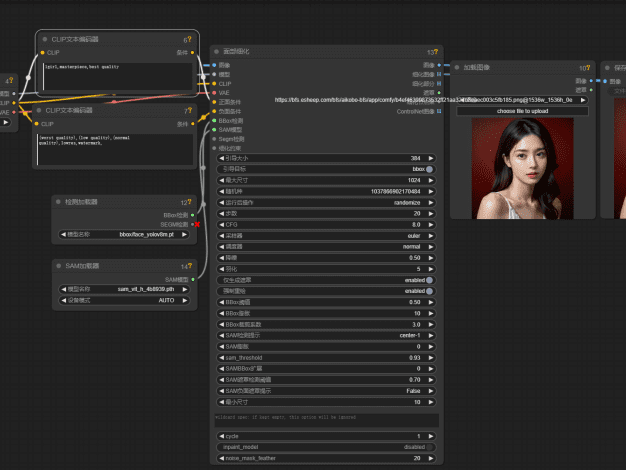Screen dimensions: 626x470
Task: Open help icon on CLIP node 6
Action: [x=190, y=39]
